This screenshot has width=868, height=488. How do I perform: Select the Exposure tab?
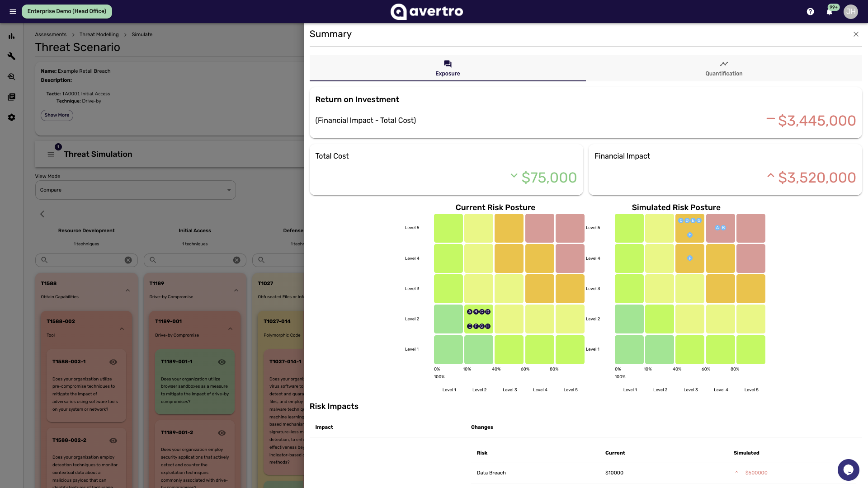448,68
